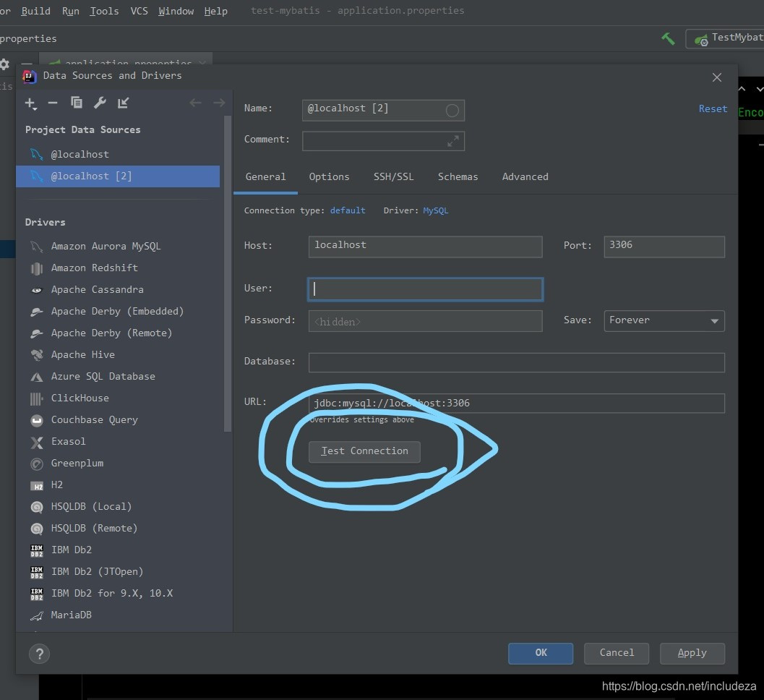Switch to the Options tab
This screenshot has height=700, width=764.
pyautogui.click(x=329, y=176)
